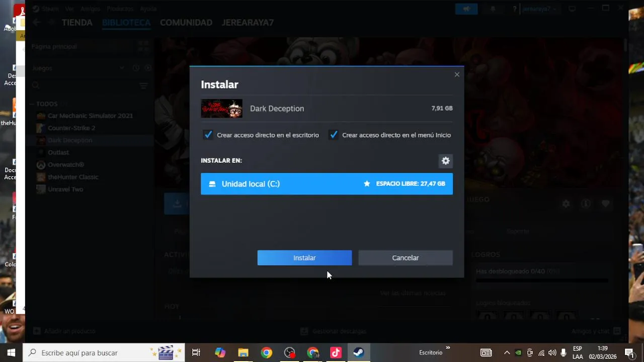The width and height of the screenshot is (644, 362).
Task: Open the Ver menu in Steam
Action: point(69,9)
